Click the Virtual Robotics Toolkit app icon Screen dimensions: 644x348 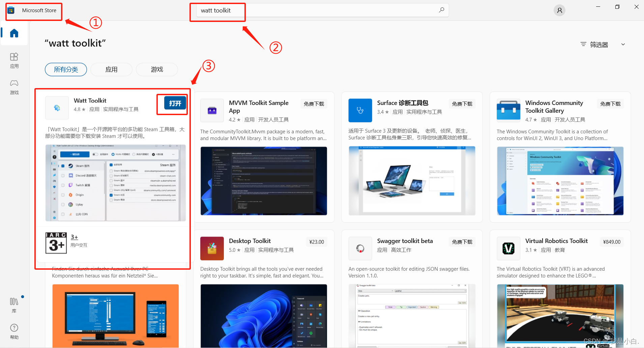pyautogui.click(x=508, y=248)
